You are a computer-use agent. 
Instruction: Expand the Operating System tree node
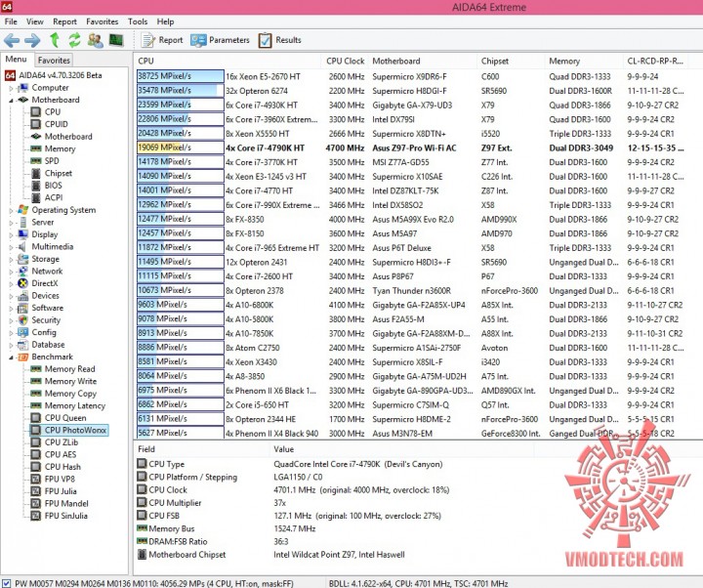point(11,210)
